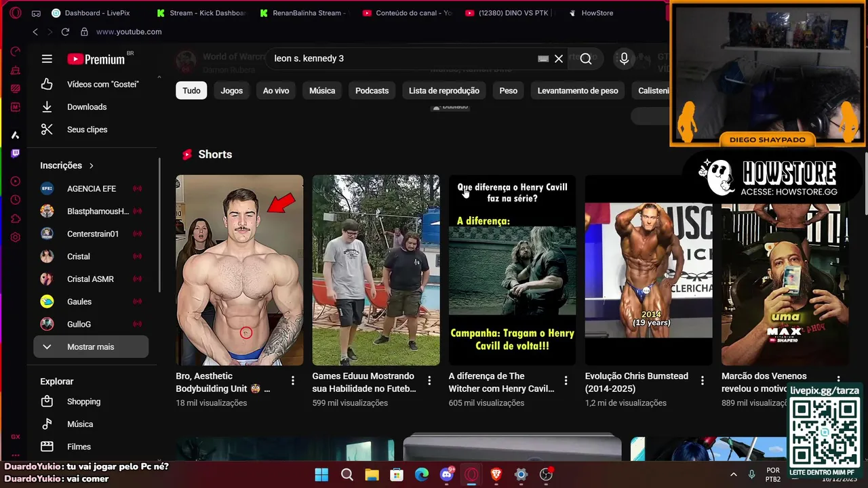Play the Chris Bumstead evolution short thumbnail
The height and width of the screenshot is (488, 868).
point(649,270)
